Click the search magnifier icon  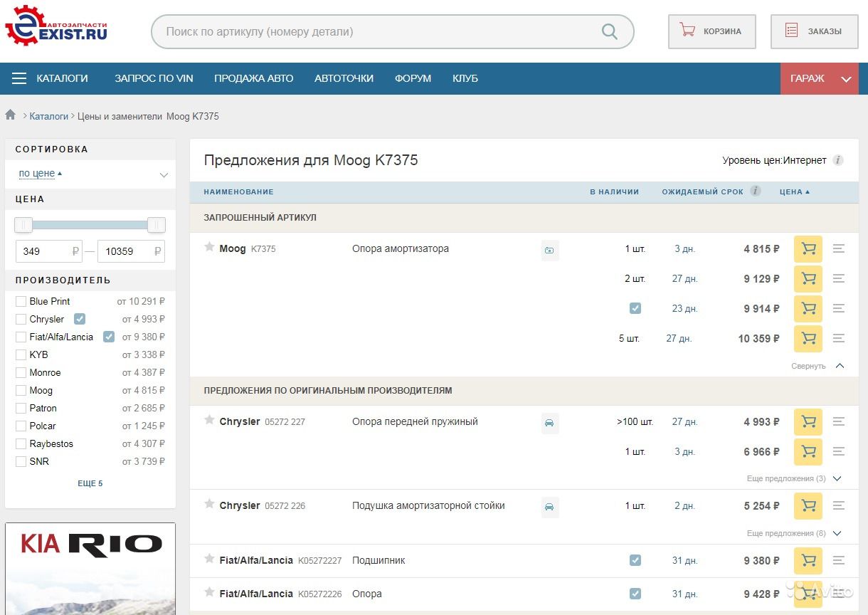pyautogui.click(x=610, y=31)
